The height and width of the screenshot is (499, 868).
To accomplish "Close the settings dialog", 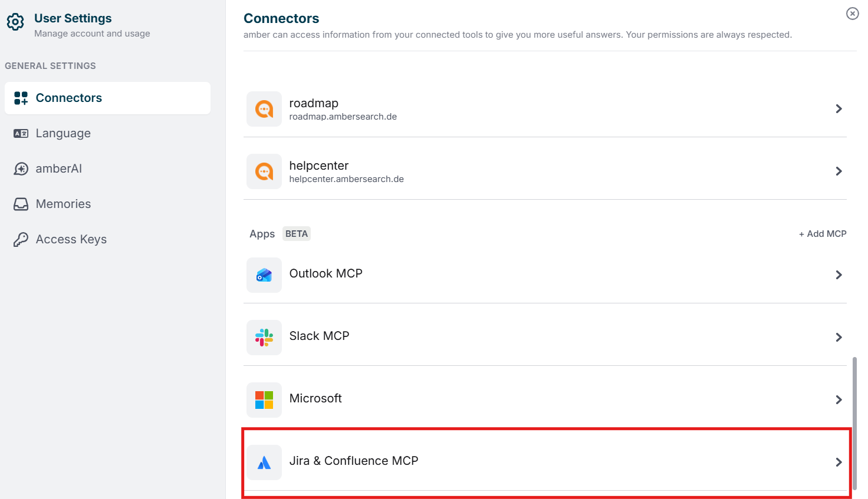I will click(853, 14).
